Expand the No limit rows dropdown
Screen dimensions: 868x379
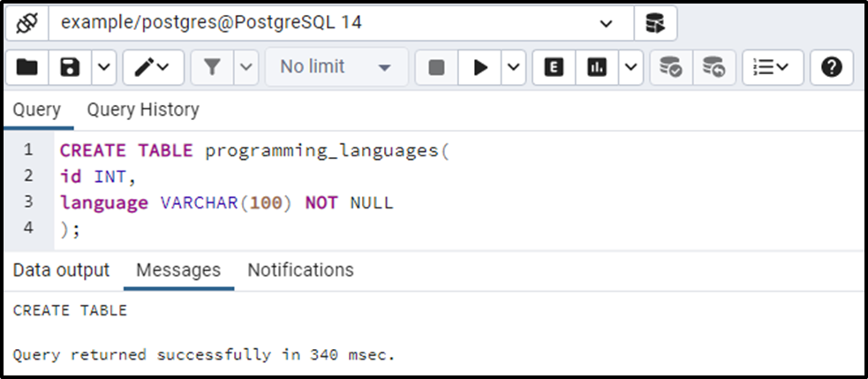point(336,68)
